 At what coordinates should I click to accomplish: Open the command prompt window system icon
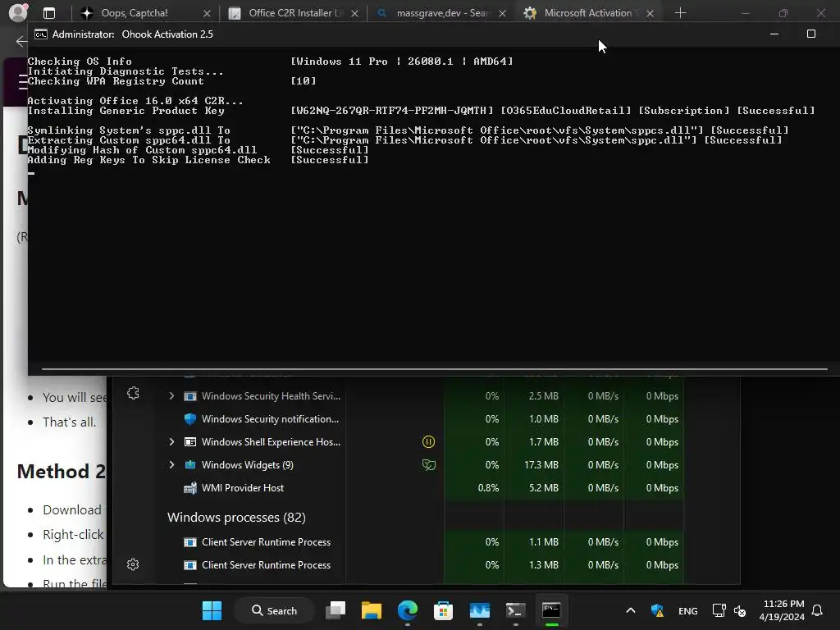(41, 34)
